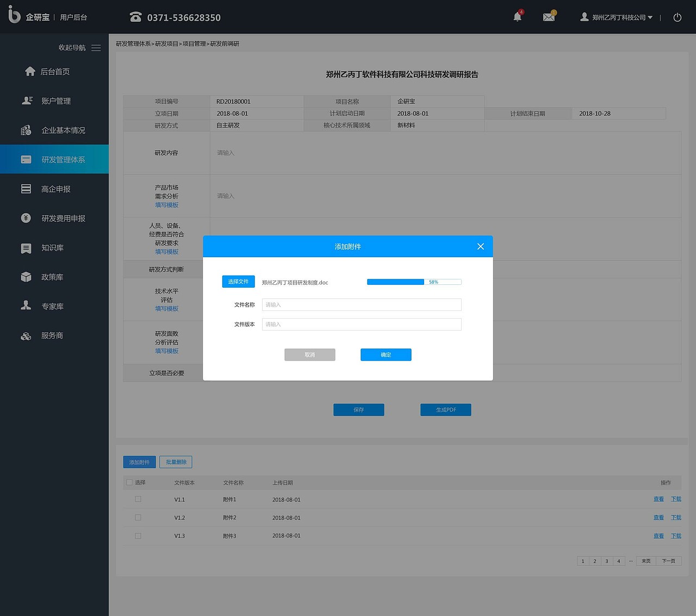Click 下载 for 附件3
Screen dimensions: 696x616
(x=676, y=536)
